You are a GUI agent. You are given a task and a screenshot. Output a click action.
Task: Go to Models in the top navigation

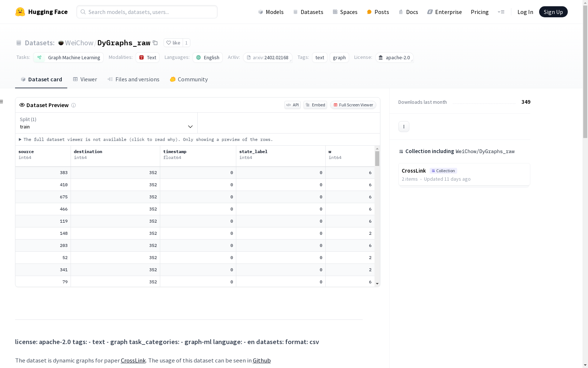tap(271, 12)
